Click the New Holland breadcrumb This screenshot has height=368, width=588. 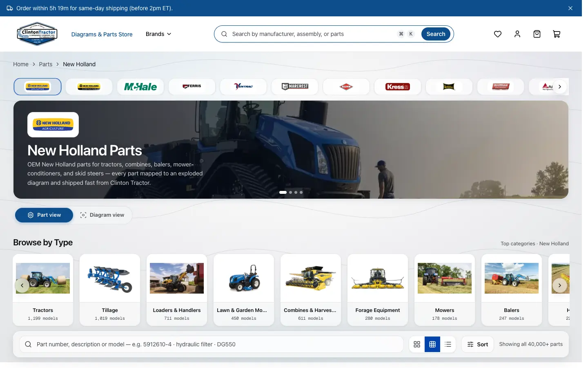79,64
